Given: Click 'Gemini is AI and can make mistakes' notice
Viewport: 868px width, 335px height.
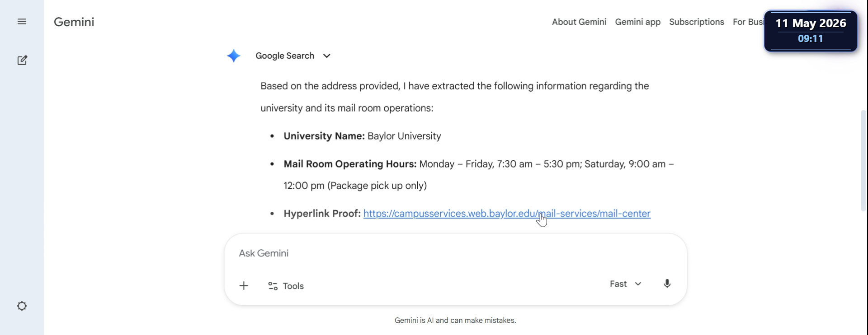Looking at the screenshot, I should [455, 321].
